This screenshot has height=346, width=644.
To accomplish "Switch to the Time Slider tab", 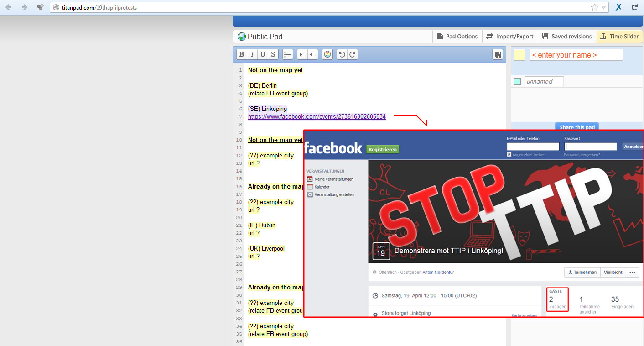I will (619, 37).
